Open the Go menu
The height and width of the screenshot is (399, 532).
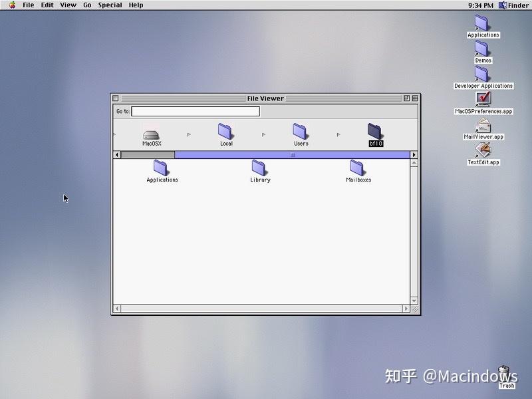pos(87,5)
